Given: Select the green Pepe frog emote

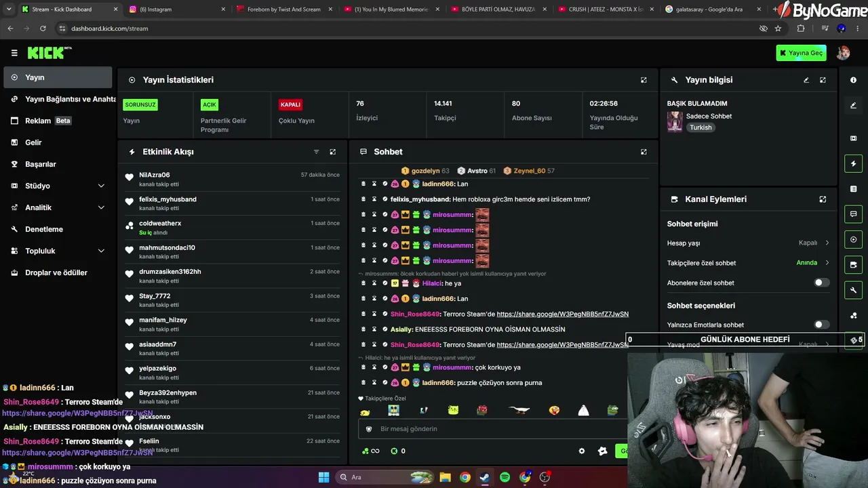Looking at the screenshot, I should click(612, 410).
